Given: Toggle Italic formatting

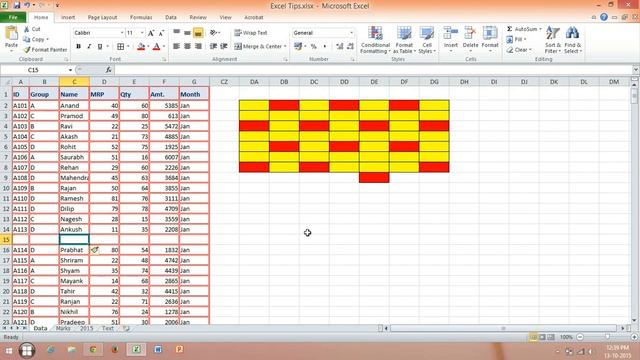Looking at the screenshot, I should (89, 47).
